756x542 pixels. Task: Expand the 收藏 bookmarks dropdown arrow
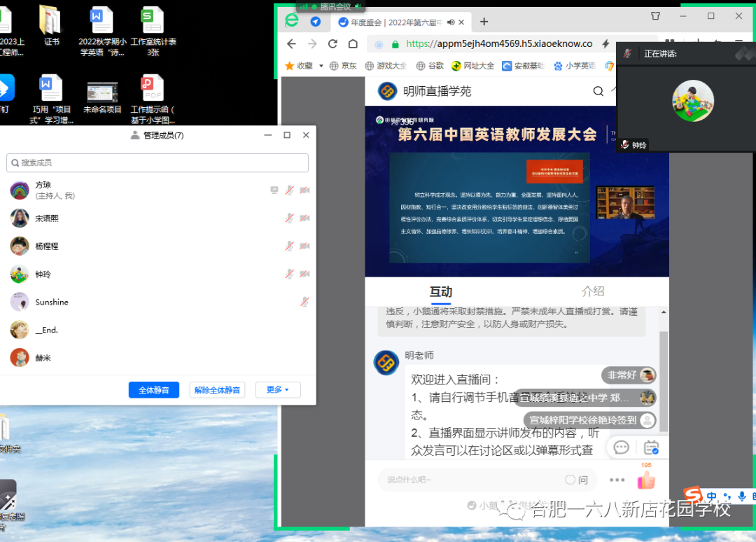pos(321,66)
